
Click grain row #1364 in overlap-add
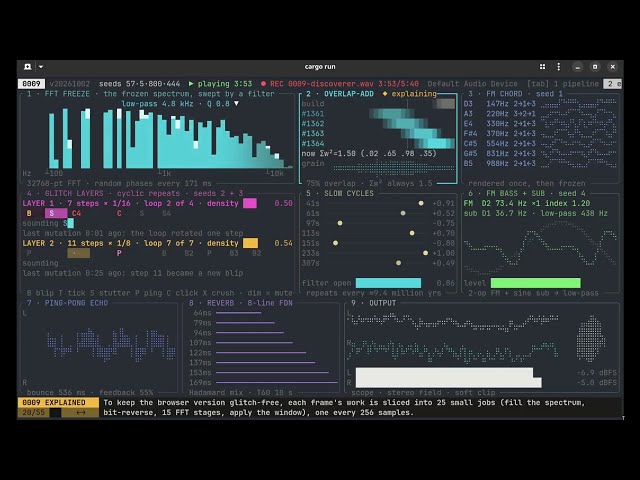coord(378,144)
